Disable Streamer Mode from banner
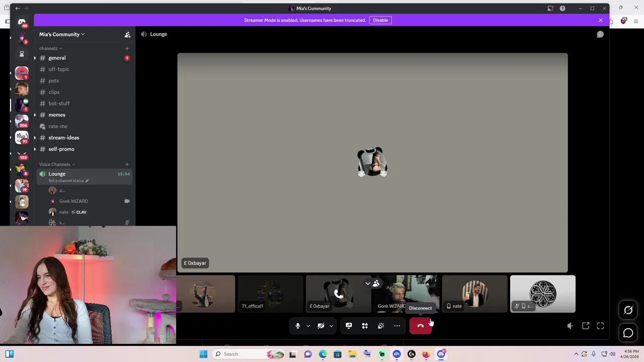644x362 pixels. click(380, 20)
